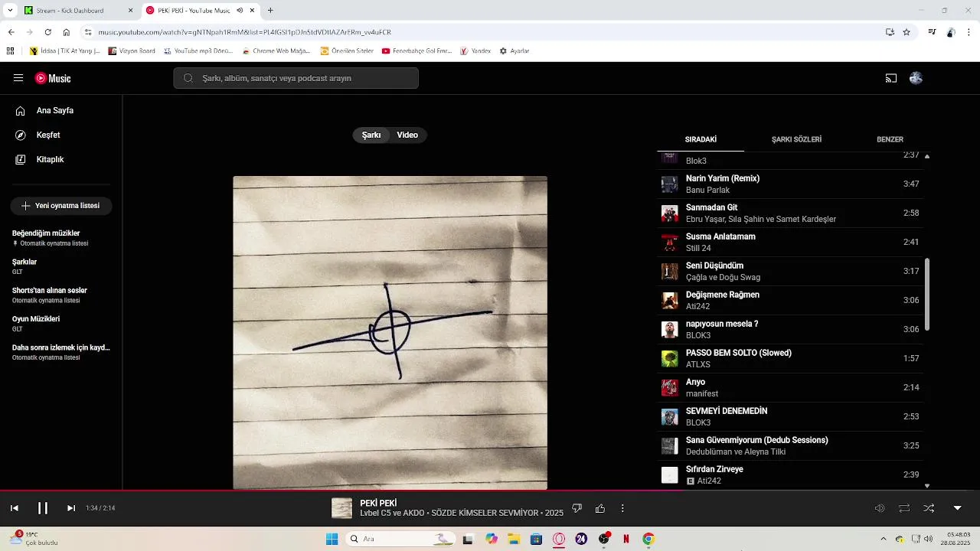Like the song PEKİ PEKİ
Image resolution: width=980 pixels, height=551 pixels.
click(x=600, y=508)
